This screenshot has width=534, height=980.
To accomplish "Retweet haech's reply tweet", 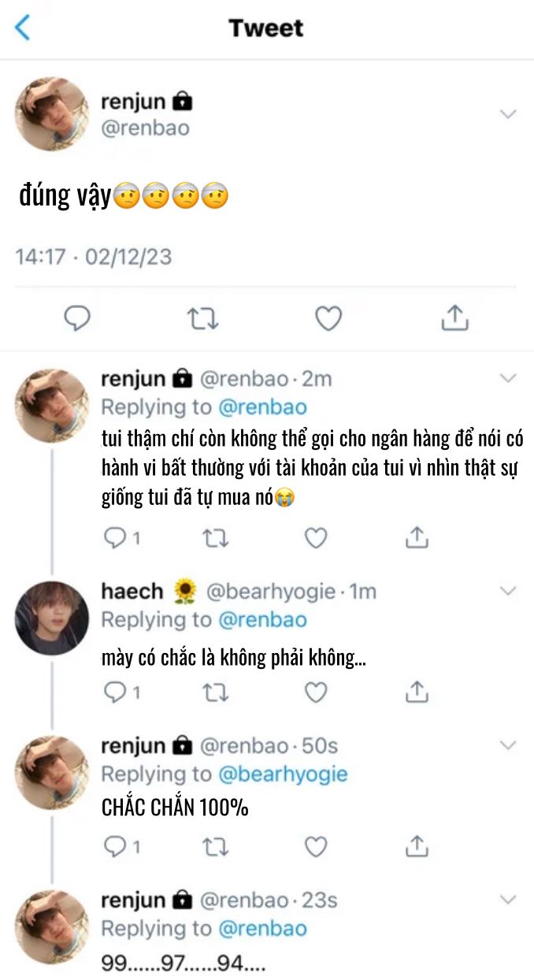I will (x=215, y=692).
